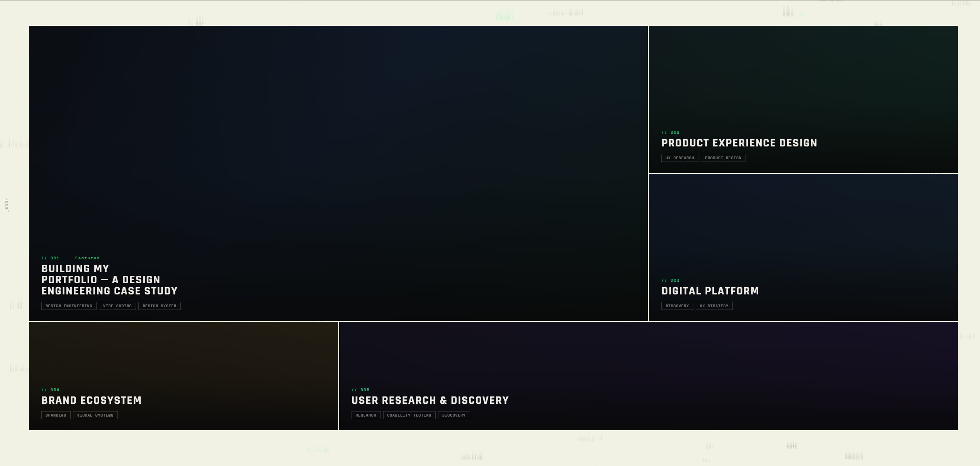Select the DISCOVERY tag under Digital Platform
Image resolution: width=980 pixels, height=466 pixels.
point(677,306)
